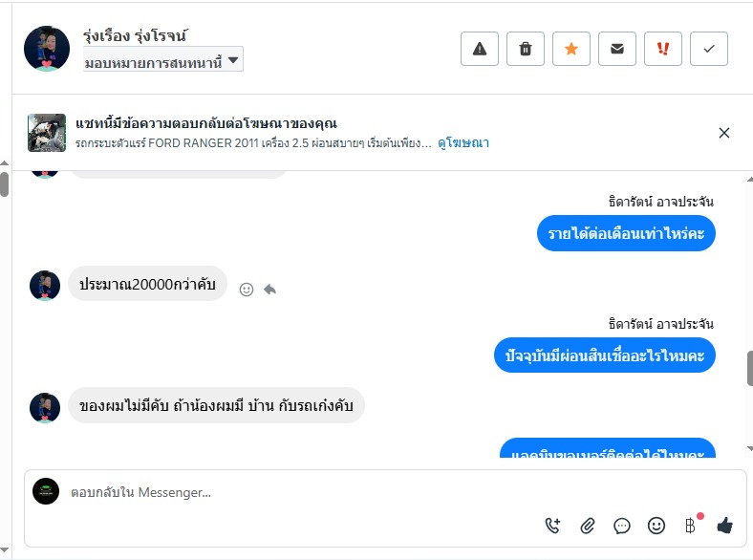Reply to the ประมาณ20000กว่าคับ message
Viewport: 753px width, 560px height.
tap(270, 289)
